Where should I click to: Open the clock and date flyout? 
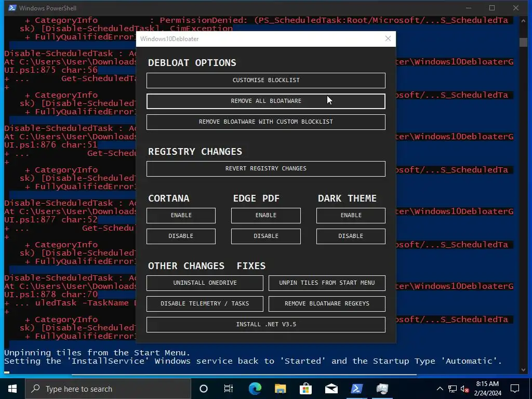(x=487, y=389)
